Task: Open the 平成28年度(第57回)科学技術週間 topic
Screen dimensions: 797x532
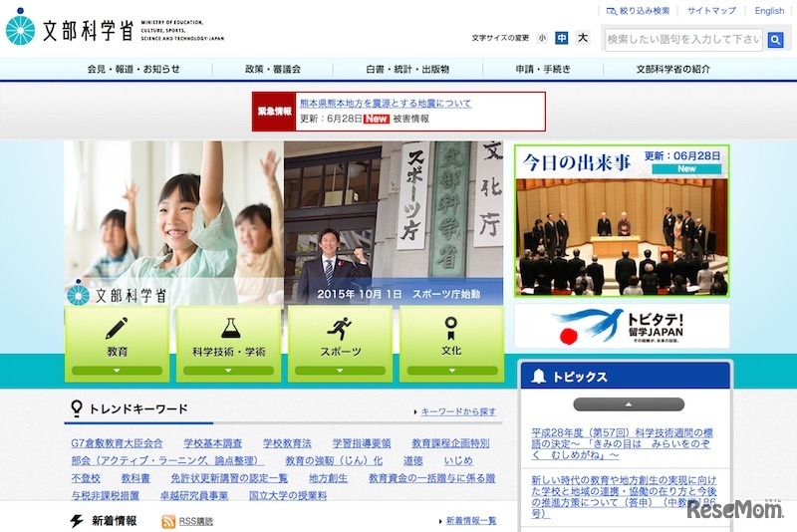Action: click(622, 443)
